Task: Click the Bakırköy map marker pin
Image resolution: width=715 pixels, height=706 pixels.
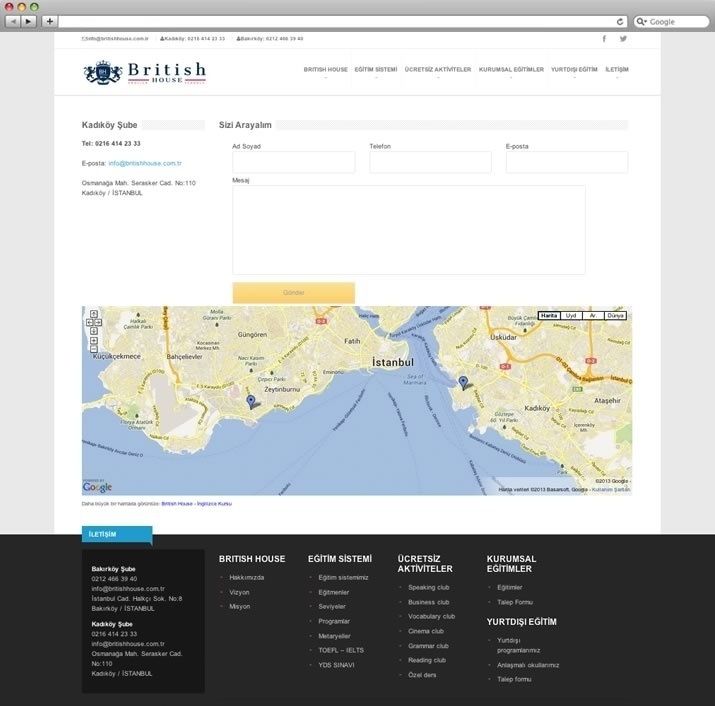Action: coord(251,402)
